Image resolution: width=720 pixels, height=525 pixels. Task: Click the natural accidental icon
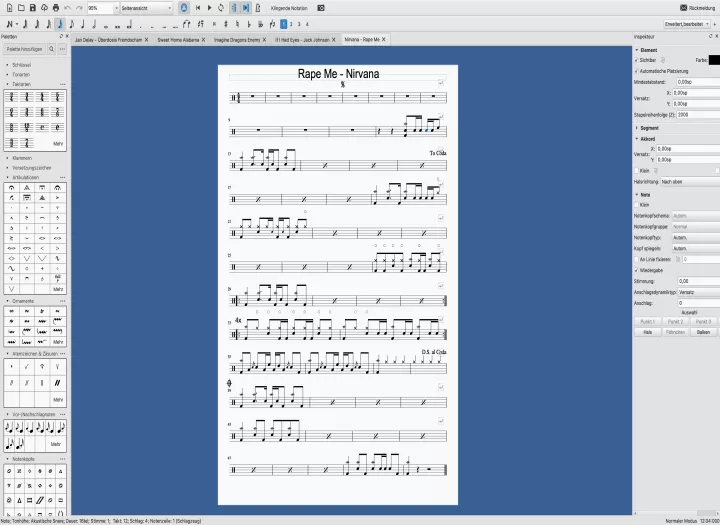pyautogui.click(x=237, y=24)
